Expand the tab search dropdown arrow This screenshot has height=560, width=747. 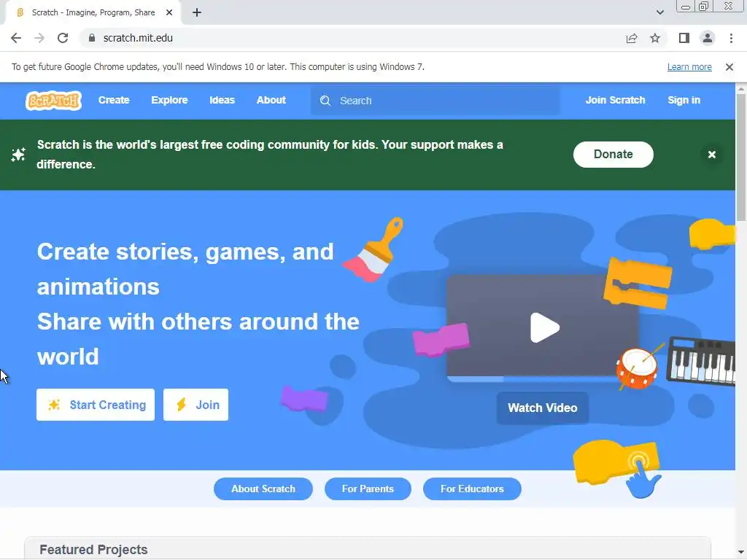click(x=659, y=12)
